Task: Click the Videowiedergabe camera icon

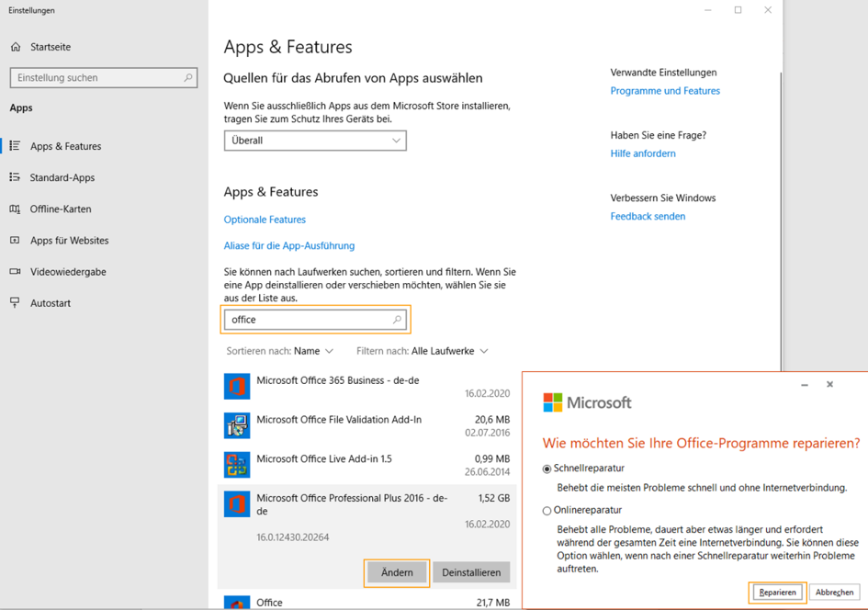Action: tap(15, 271)
